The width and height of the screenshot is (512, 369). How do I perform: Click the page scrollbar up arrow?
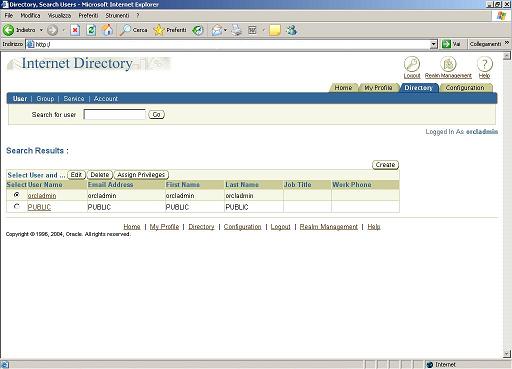click(x=507, y=56)
